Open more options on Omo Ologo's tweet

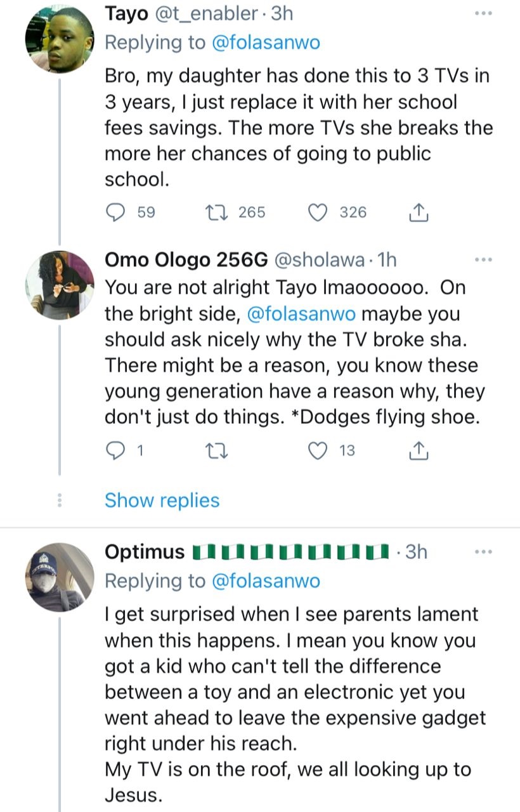point(483,259)
